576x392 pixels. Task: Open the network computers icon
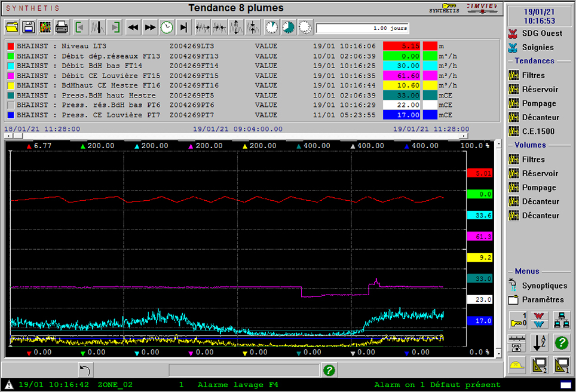[x=561, y=321]
